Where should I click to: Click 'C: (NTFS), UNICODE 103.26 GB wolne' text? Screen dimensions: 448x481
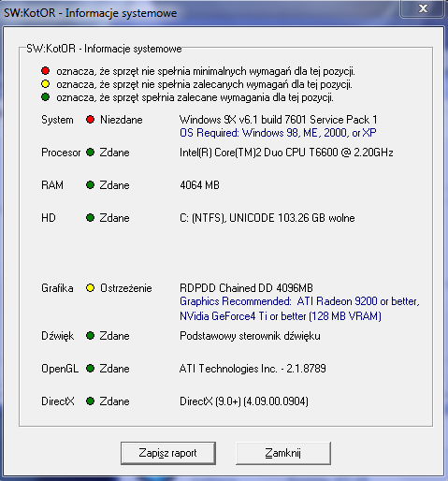(x=267, y=218)
